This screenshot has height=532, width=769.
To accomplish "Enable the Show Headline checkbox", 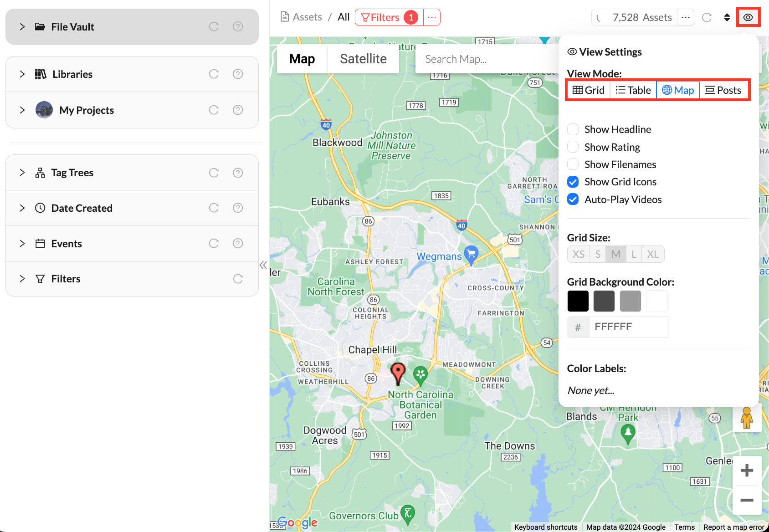I will pos(573,129).
